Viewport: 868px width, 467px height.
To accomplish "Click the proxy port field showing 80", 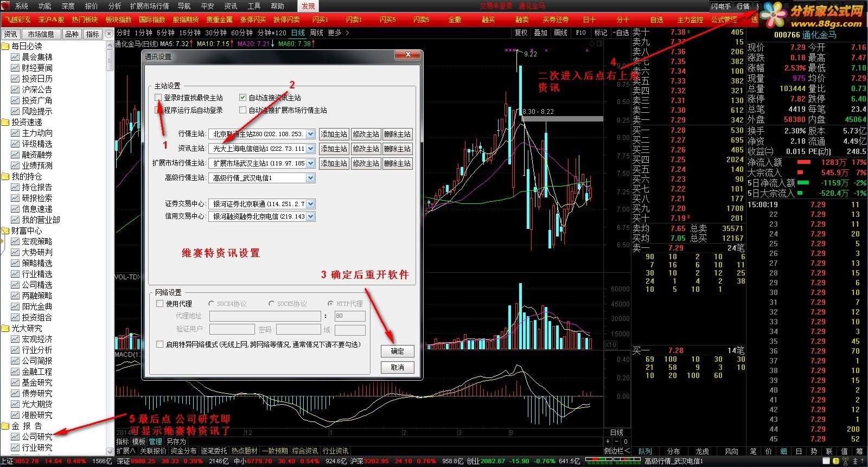I will pos(350,316).
